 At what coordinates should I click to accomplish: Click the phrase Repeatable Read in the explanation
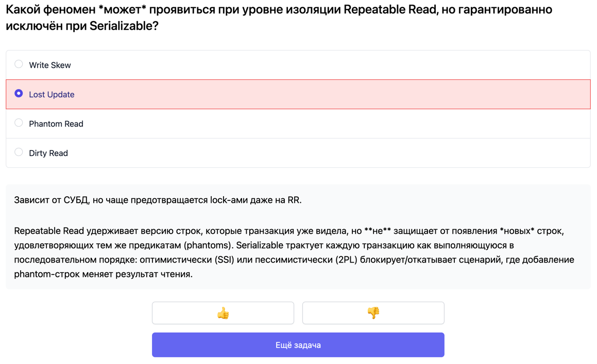(49, 230)
